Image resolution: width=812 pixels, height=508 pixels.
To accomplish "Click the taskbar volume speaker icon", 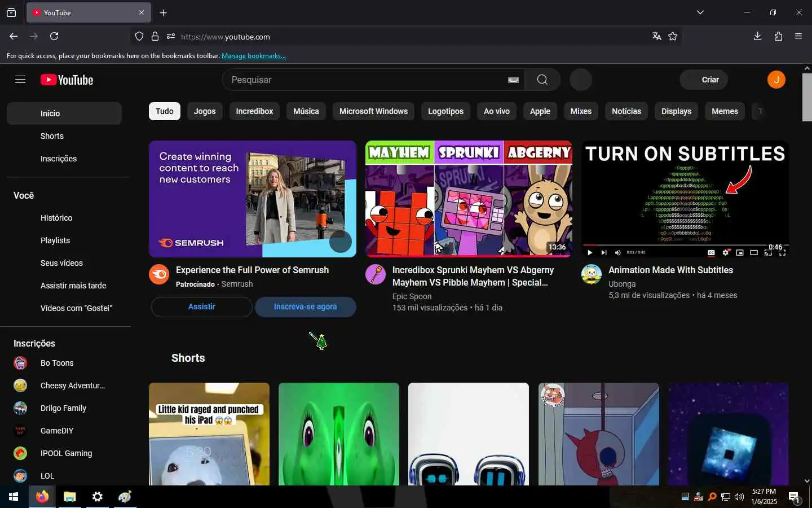I will click(x=739, y=497).
